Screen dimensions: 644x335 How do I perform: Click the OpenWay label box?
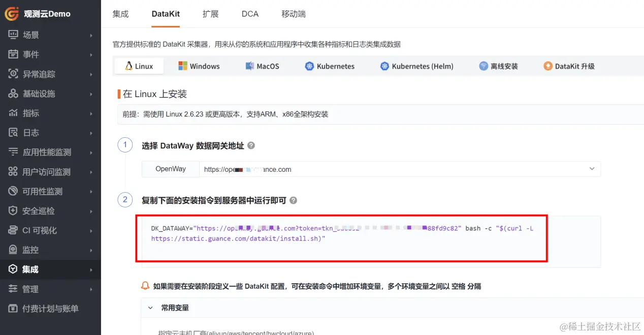[x=171, y=169]
